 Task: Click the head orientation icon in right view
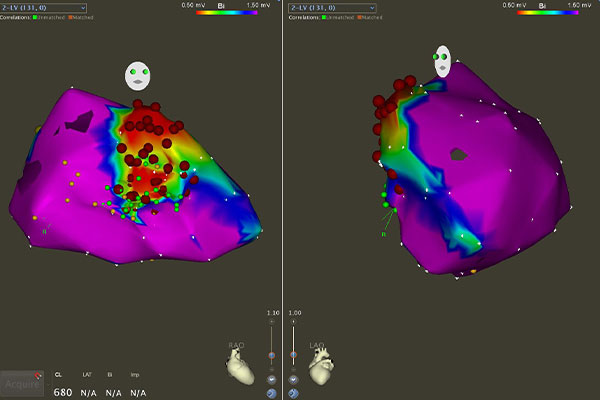(442, 60)
